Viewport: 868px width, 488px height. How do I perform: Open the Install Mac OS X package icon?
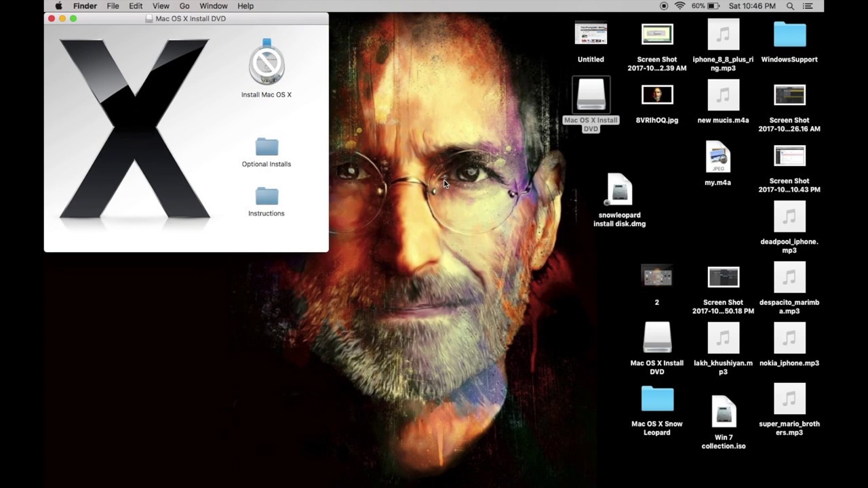(x=267, y=62)
